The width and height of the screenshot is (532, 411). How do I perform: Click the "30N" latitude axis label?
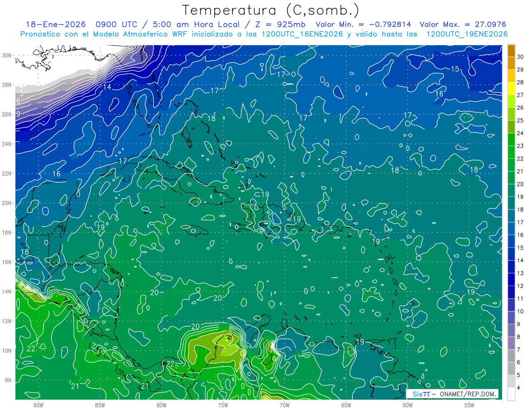(x=7, y=55)
